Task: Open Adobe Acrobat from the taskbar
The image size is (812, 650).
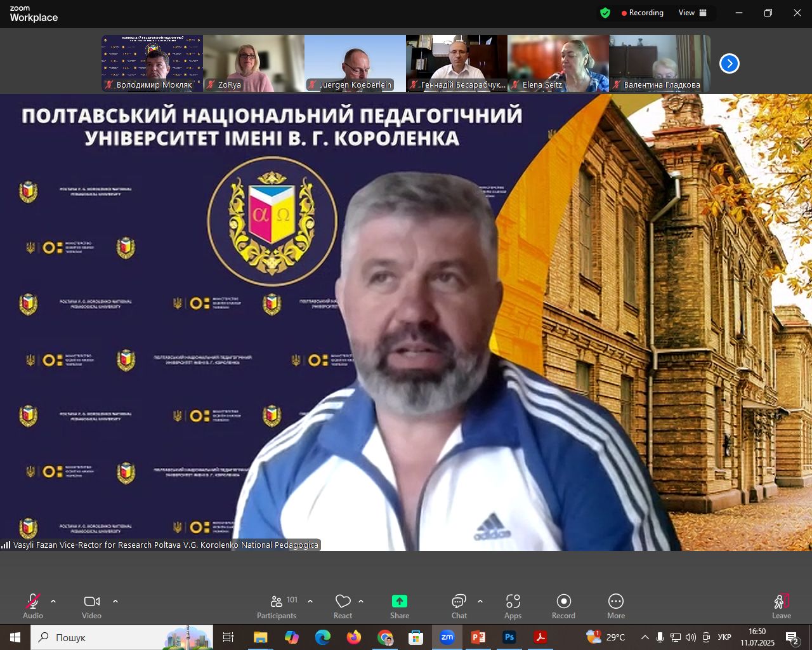Action: click(x=540, y=637)
